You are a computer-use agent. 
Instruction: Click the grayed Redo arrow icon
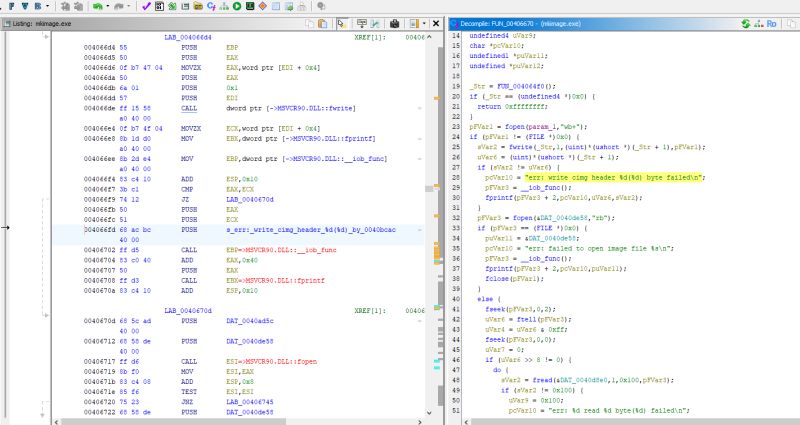coord(118,7)
